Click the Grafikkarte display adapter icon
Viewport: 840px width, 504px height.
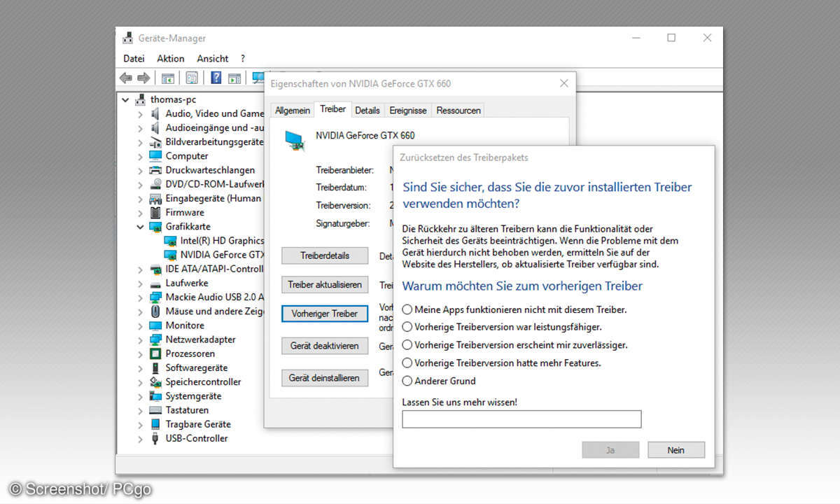point(155,227)
